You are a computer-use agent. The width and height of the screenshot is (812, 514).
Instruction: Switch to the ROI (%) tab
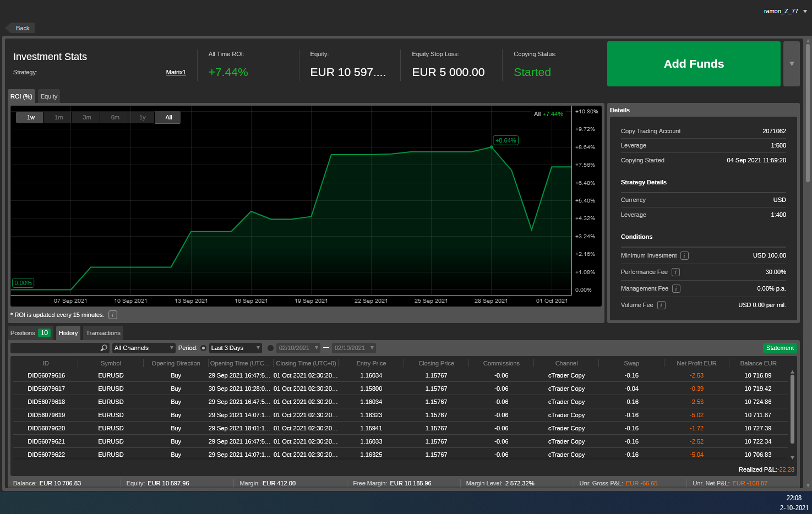coord(21,96)
